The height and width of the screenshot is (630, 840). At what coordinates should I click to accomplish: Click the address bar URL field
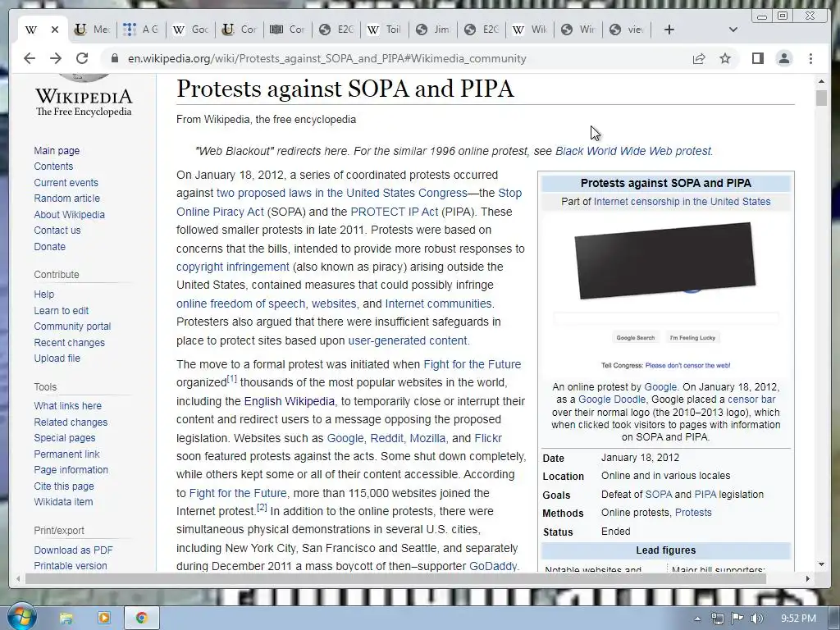click(x=326, y=58)
